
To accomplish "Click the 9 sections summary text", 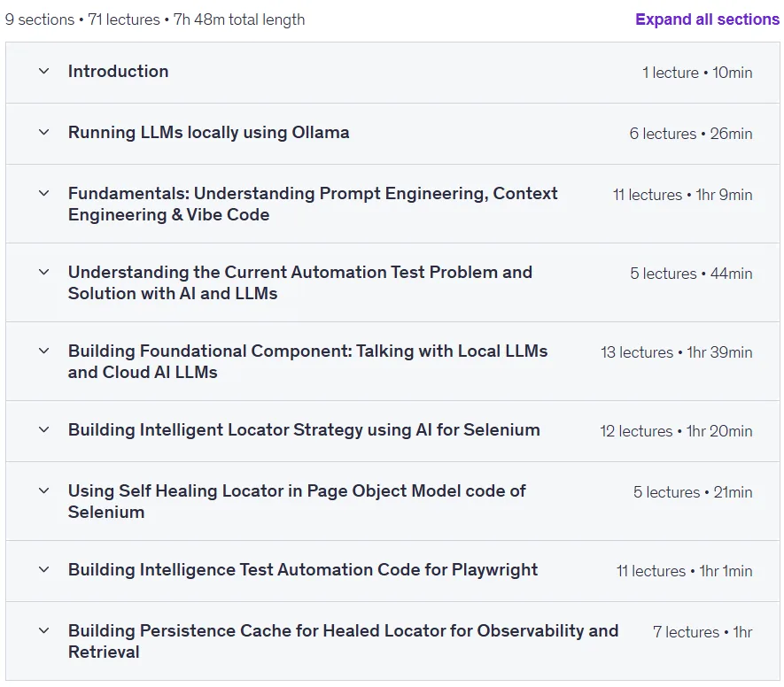I will point(154,19).
